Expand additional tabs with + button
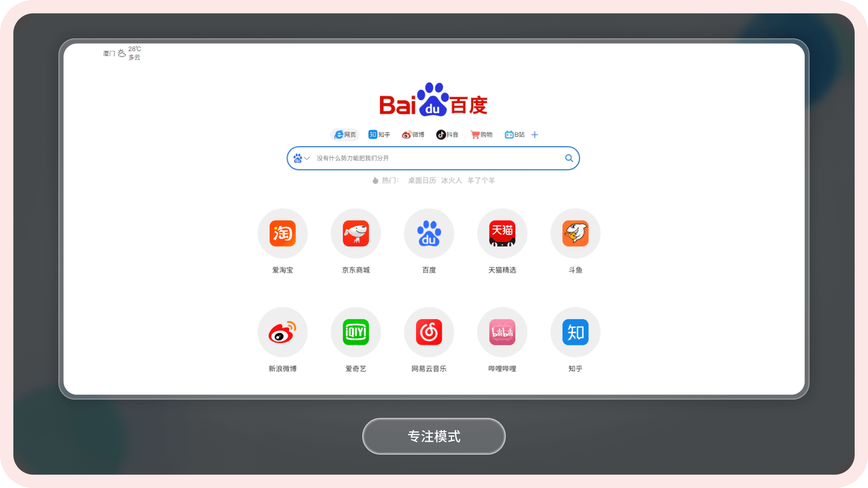The width and height of the screenshot is (868, 488). (535, 134)
